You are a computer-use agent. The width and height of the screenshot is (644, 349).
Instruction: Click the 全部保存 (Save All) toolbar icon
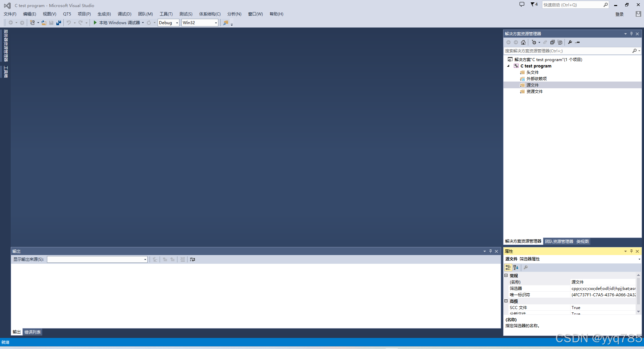59,22
